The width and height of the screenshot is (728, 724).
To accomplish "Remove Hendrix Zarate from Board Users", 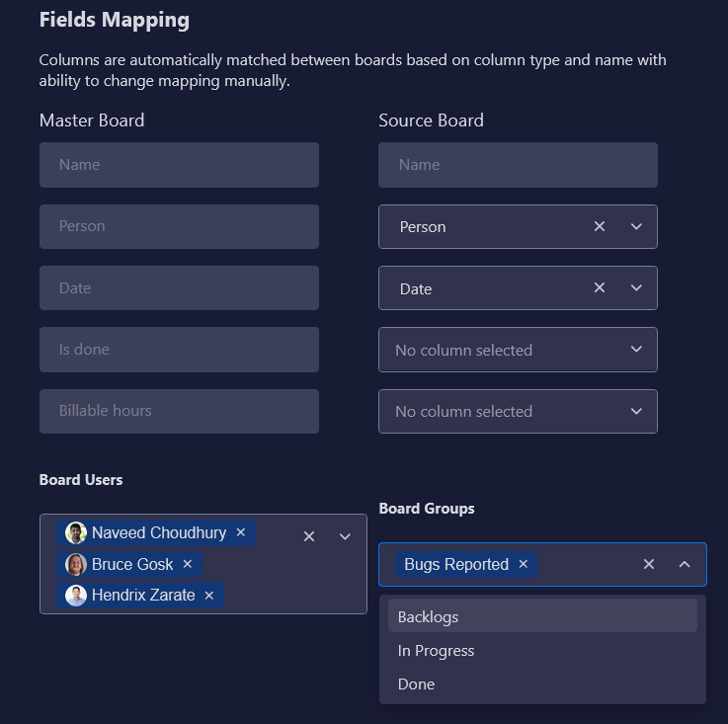I will pyautogui.click(x=209, y=596).
